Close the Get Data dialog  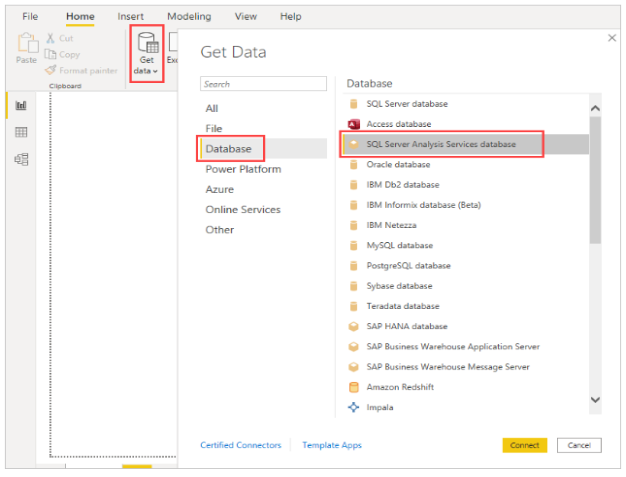612,38
